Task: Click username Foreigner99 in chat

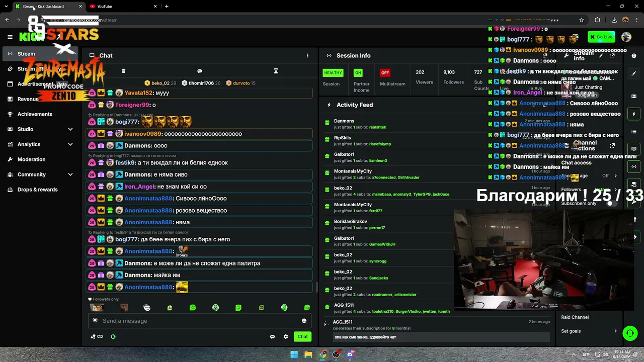Action: point(132,105)
